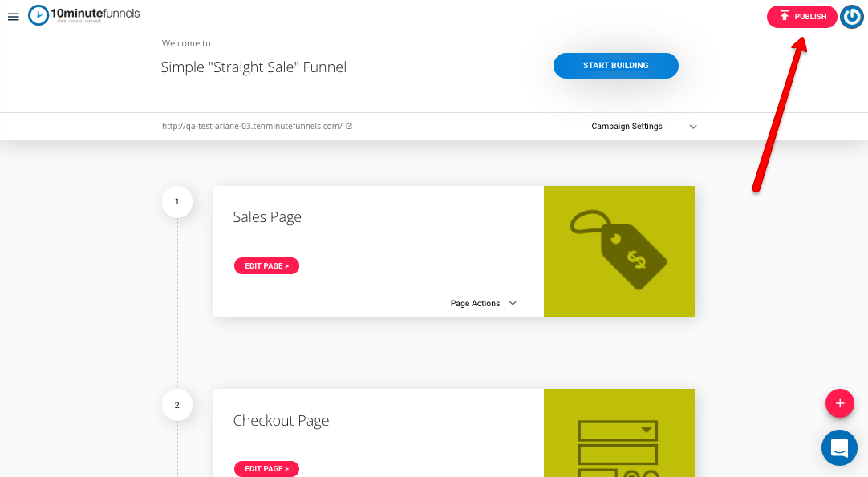Select step 2 circle marker
Image resolution: width=868 pixels, height=477 pixels.
pyautogui.click(x=177, y=405)
